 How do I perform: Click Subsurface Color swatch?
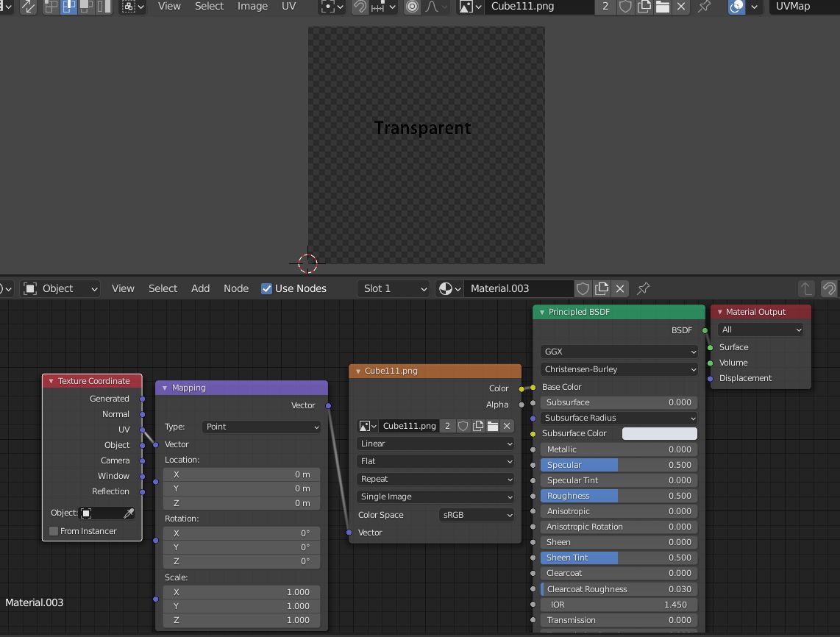[660, 433]
